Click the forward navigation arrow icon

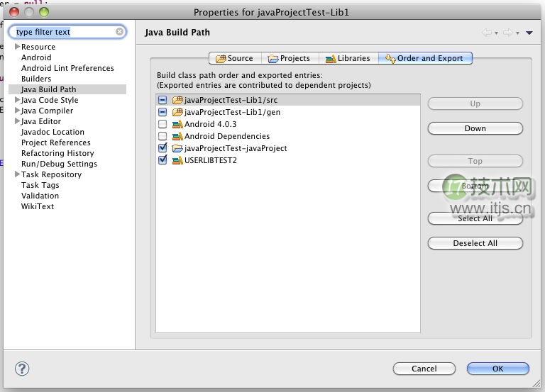pyautogui.click(x=508, y=33)
